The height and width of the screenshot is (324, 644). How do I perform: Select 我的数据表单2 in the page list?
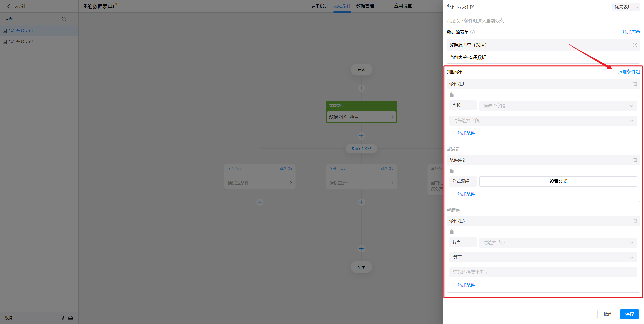point(21,42)
